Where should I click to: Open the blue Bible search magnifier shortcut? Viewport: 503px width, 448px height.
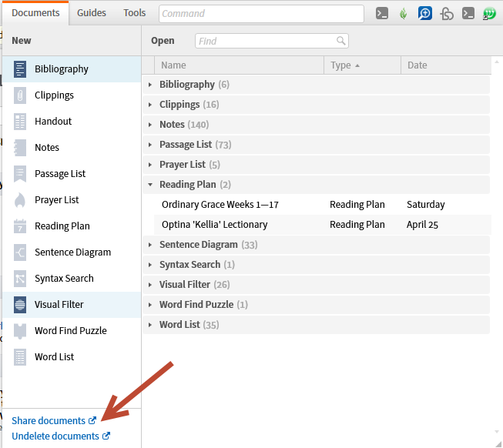point(424,13)
